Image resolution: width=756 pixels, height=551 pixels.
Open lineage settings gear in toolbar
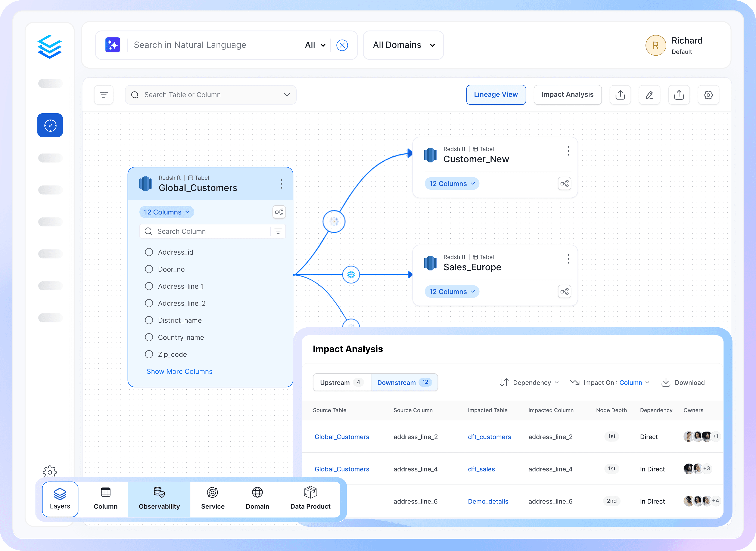point(708,95)
